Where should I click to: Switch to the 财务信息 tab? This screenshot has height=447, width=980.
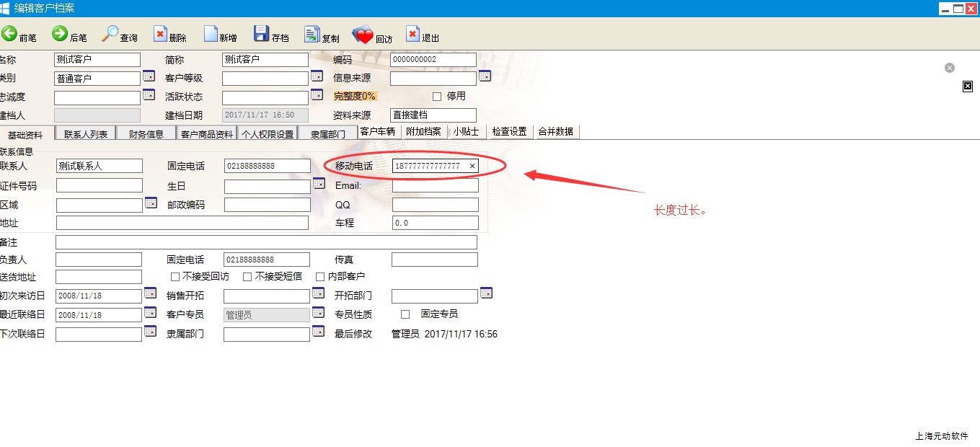146,134
